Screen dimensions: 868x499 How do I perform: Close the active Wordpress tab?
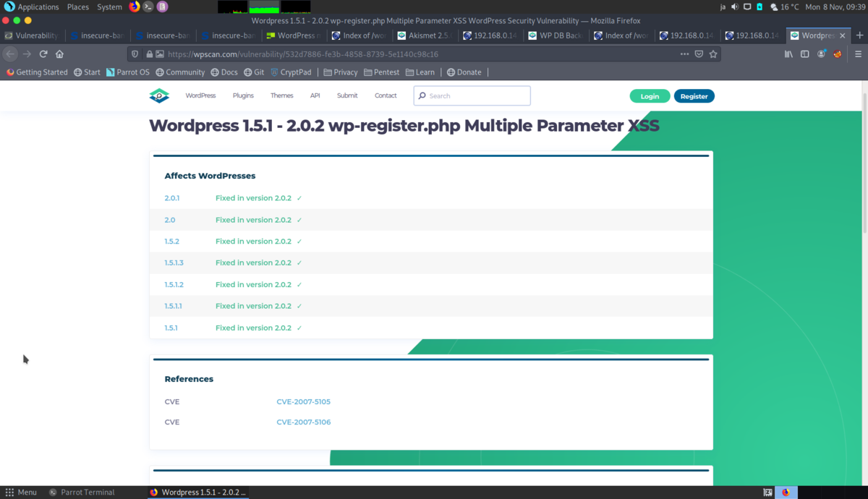(x=842, y=35)
